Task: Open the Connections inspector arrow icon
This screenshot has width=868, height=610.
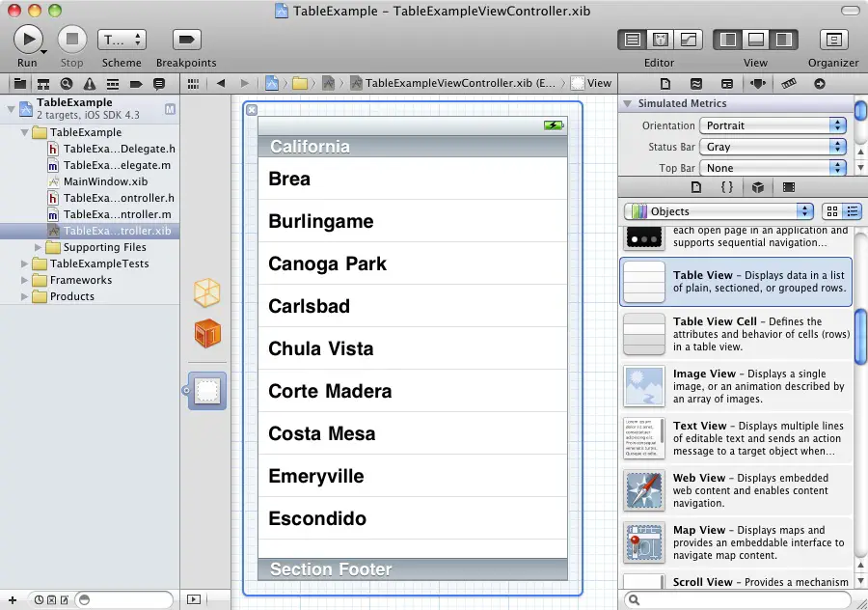Action: (819, 84)
